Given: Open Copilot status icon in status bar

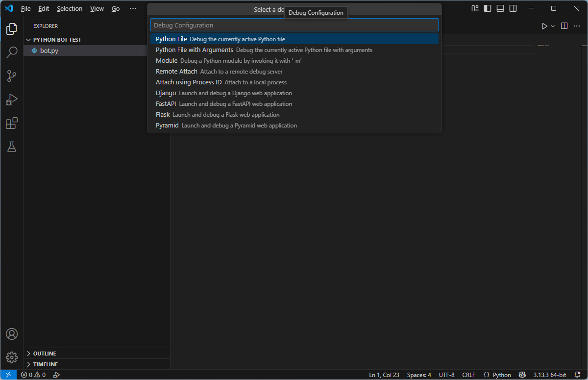Looking at the screenshot, I should click(x=522, y=375).
